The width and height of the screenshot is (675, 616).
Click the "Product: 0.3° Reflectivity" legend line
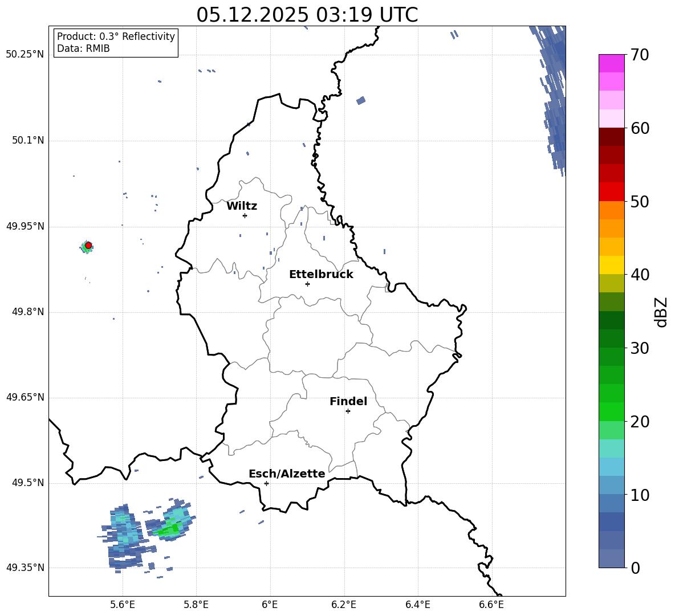coord(116,36)
